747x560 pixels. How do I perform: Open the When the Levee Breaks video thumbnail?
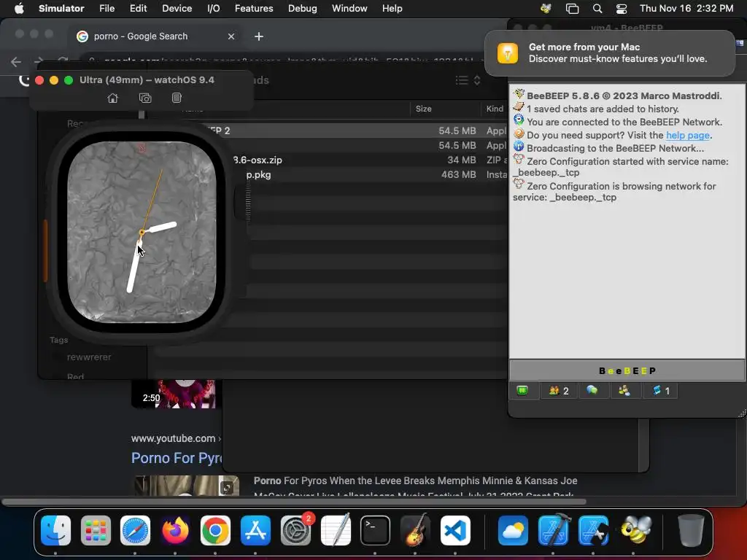(187, 485)
